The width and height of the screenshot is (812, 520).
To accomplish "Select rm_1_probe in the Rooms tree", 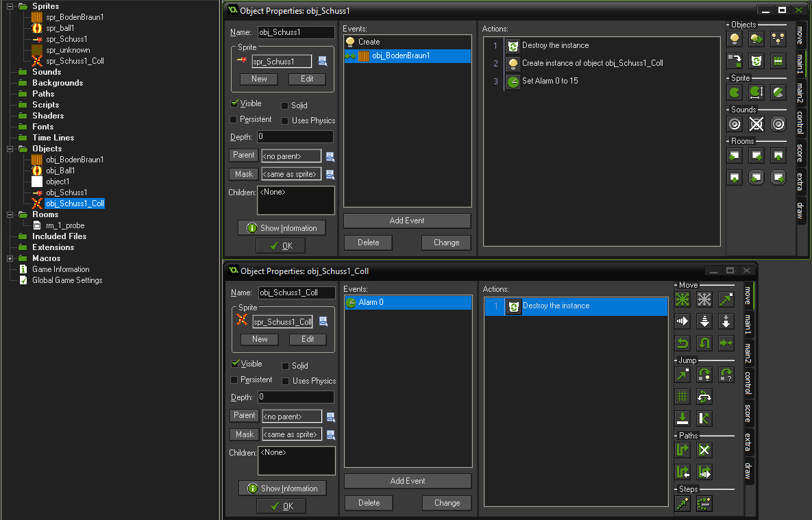I will pyautogui.click(x=65, y=225).
